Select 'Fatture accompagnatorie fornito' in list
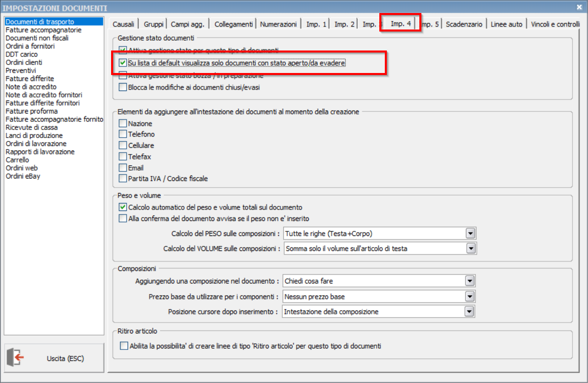 coord(54,119)
